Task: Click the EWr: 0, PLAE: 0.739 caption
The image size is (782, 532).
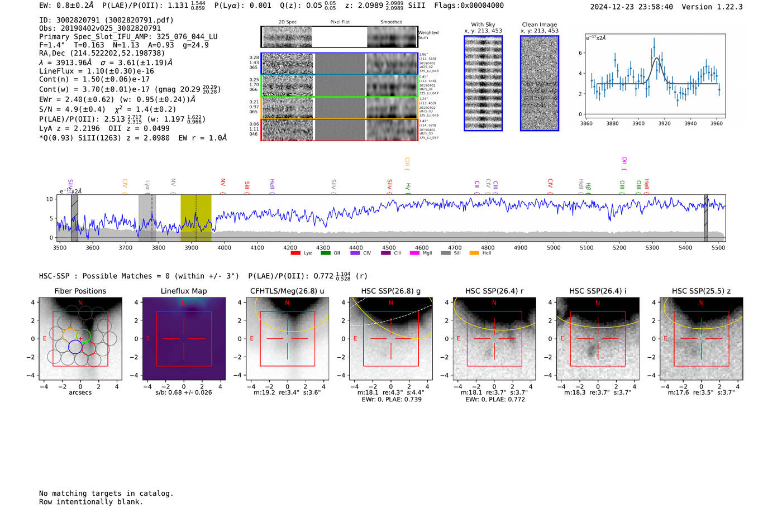Action: pyautogui.click(x=392, y=399)
